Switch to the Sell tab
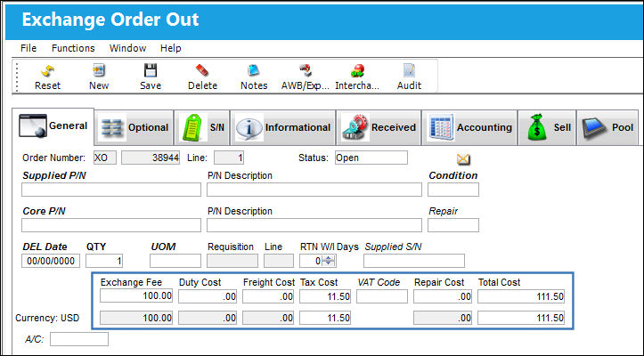 pos(548,127)
